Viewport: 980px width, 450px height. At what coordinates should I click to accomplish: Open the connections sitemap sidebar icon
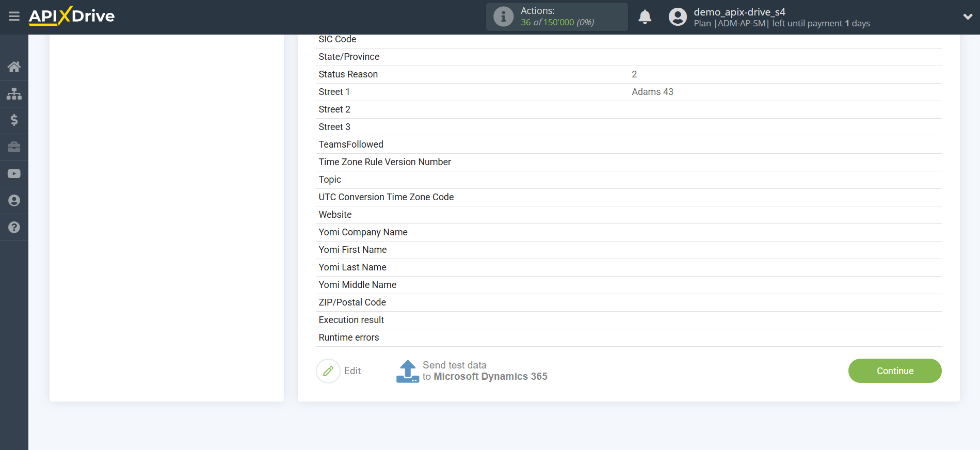pyautogui.click(x=14, y=93)
